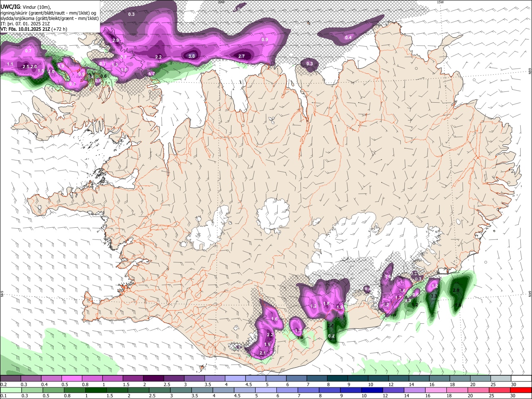Click the '3.3' value off the southeast coast
Screen dimensions: 532x399
pos(433,296)
